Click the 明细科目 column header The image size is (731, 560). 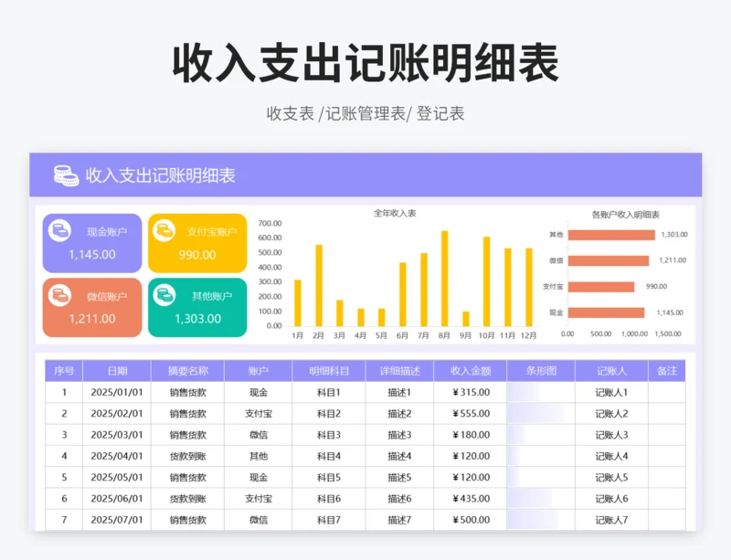(x=329, y=371)
